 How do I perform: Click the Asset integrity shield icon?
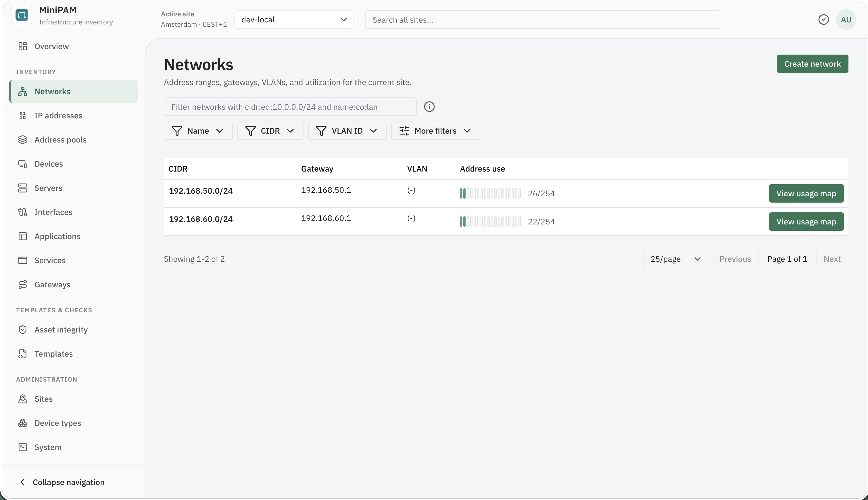tap(23, 330)
